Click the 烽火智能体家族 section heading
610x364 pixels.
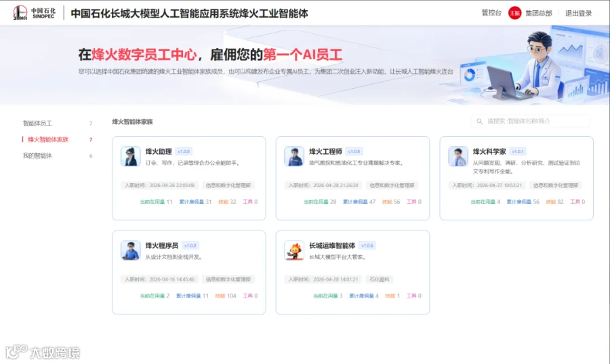[x=132, y=122]
